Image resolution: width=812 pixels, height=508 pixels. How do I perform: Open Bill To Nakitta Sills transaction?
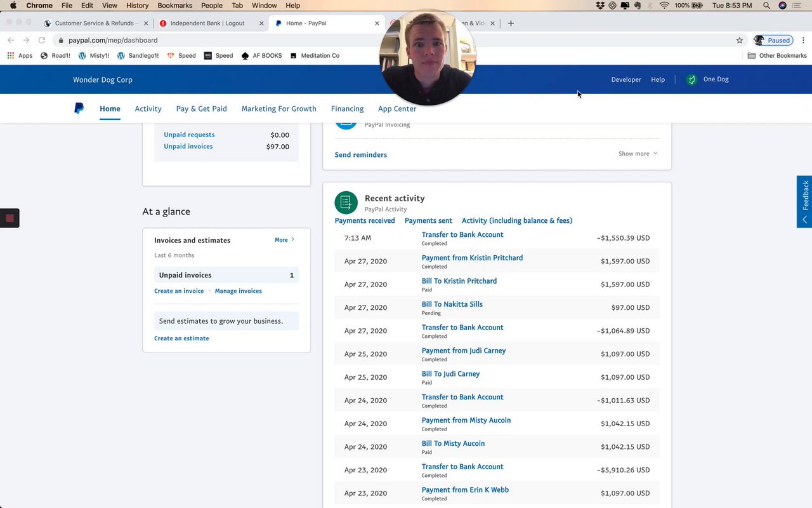(x=452, y=304)
